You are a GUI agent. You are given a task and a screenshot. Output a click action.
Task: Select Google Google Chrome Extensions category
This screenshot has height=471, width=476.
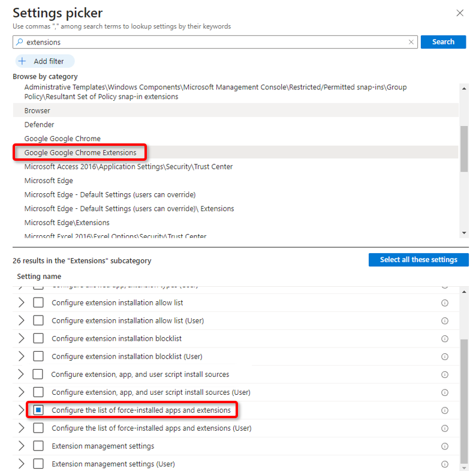[80, 153]
